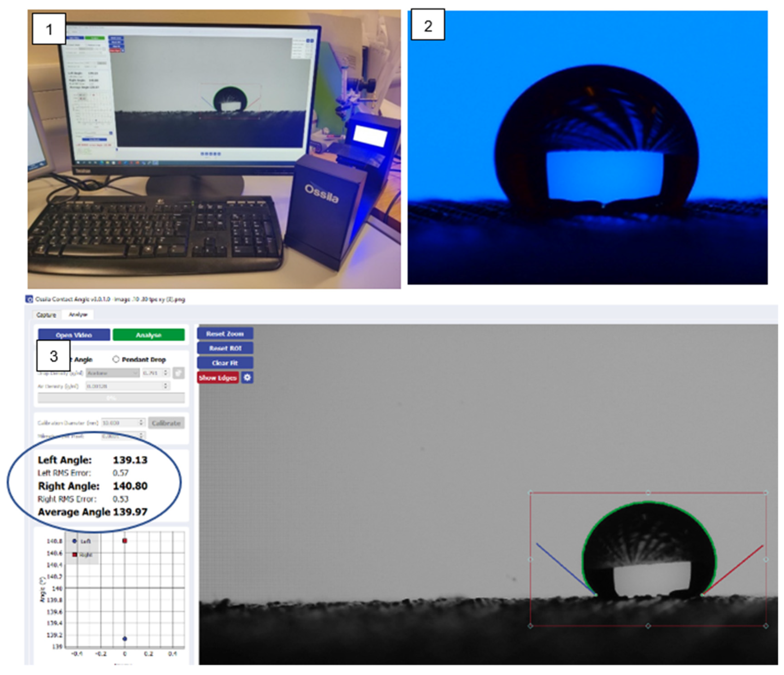Open the Acetone drop density dropdown
Screen dimensions: 784x675
click(112, 373)
